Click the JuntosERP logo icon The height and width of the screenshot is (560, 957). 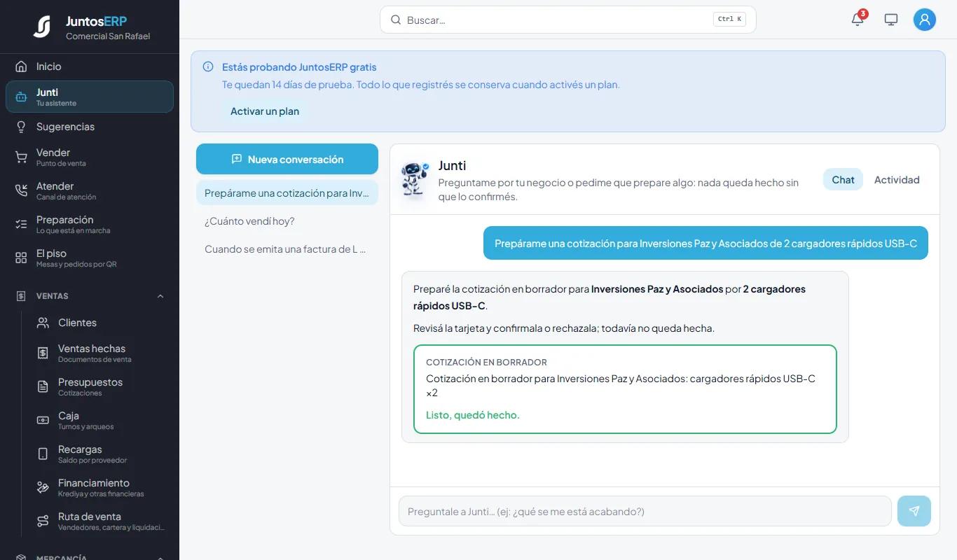[x=42, y=27]
